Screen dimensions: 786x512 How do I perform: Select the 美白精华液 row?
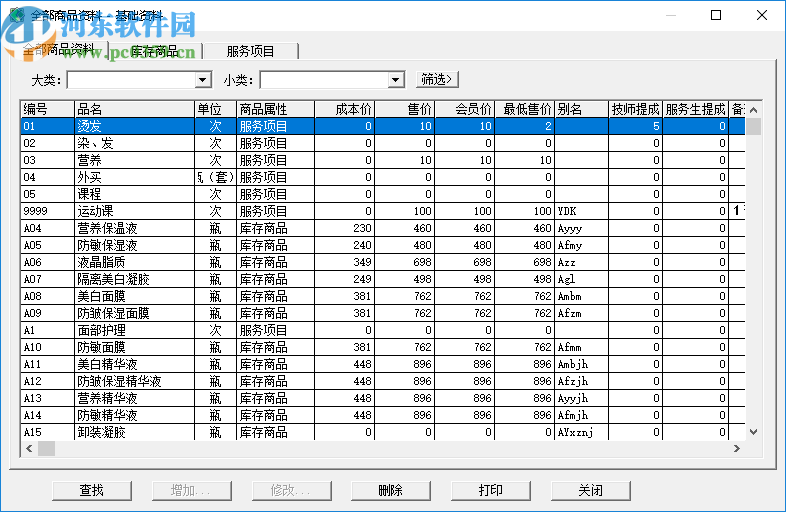tap(383, 364)
